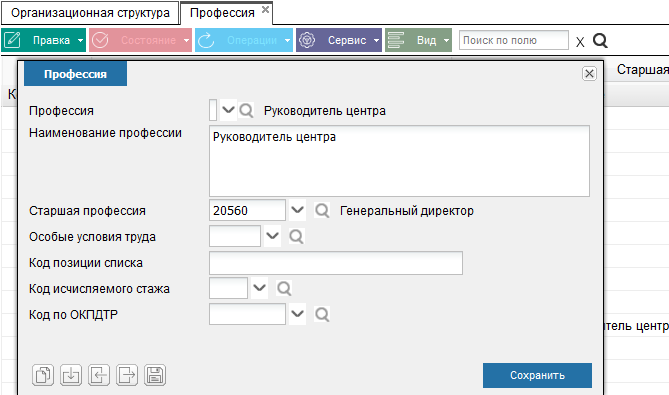Click into the Код позиции списка field

[336, 263]
